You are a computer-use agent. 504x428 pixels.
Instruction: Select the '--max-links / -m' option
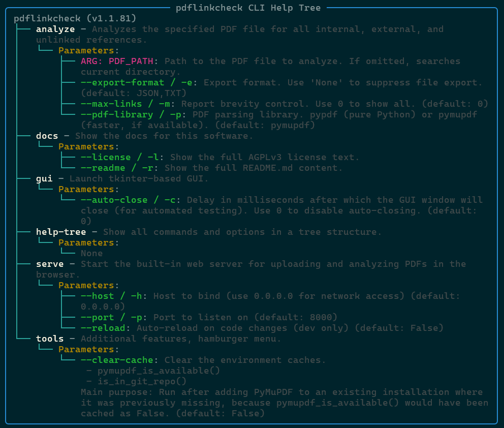[125, 104]
